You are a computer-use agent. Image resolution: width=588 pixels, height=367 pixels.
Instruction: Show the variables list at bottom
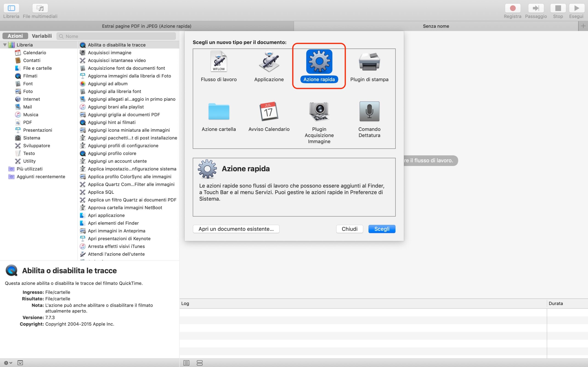point(199,363)
